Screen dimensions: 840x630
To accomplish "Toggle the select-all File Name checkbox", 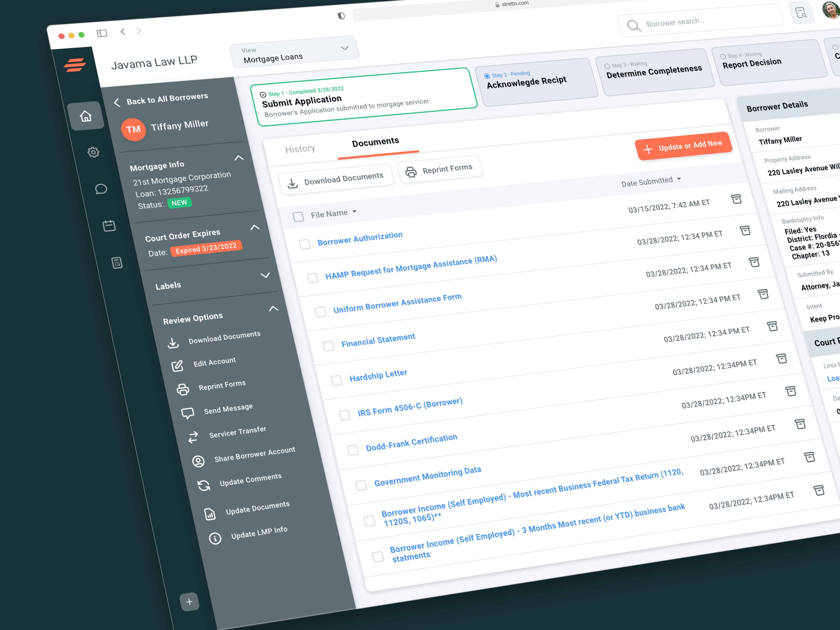I will point(298,217).
